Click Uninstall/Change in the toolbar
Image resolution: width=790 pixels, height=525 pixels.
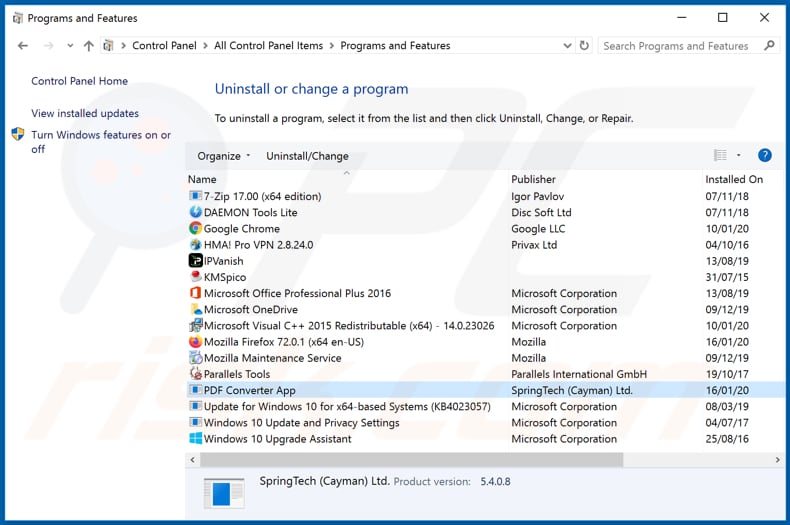[307, 156]
